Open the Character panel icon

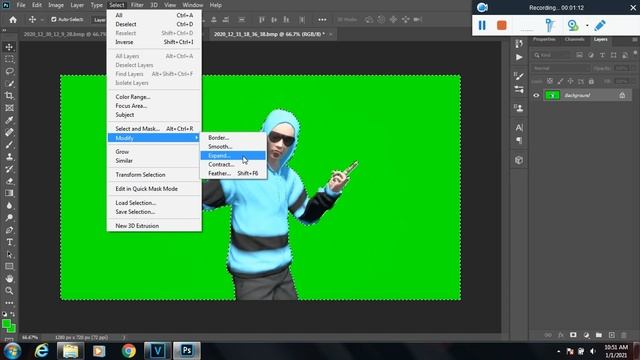(519, 127)
